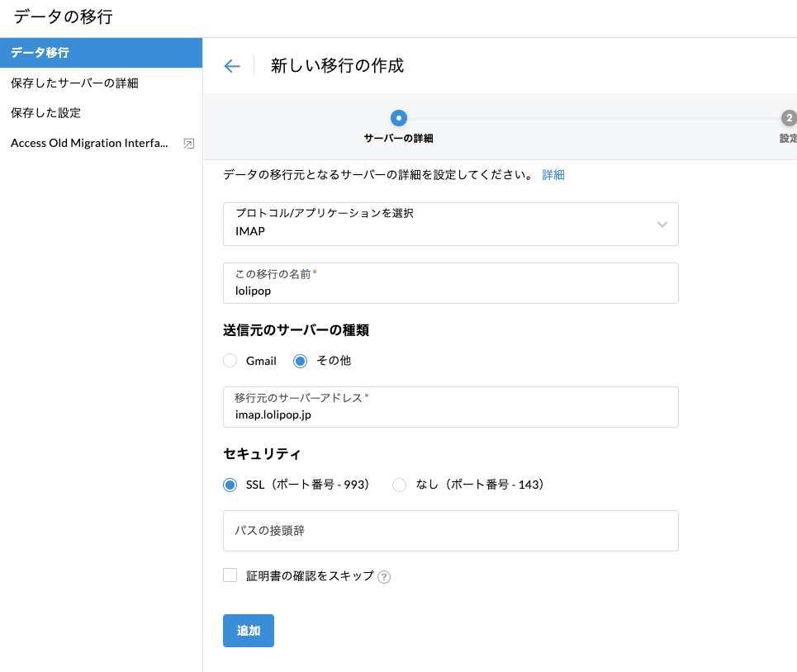Select the なし（ポート番号 - 143）security option
Screen dimensions: 797x672
pyautogui.click(x=399, y=485)
